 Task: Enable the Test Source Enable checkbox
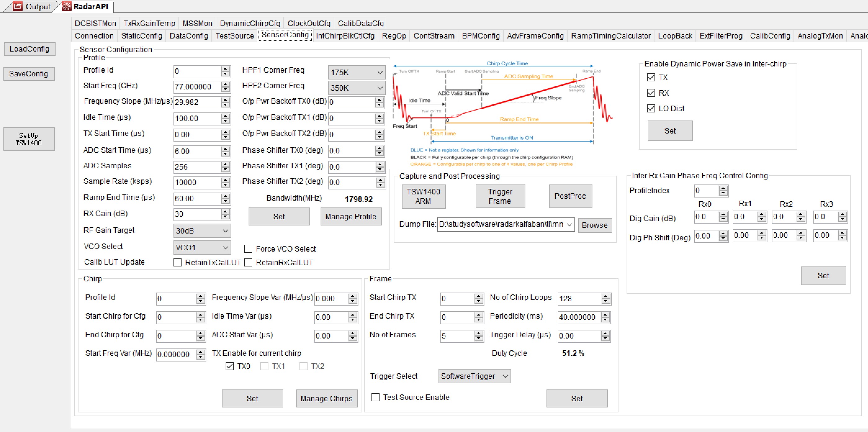point(376,397)
